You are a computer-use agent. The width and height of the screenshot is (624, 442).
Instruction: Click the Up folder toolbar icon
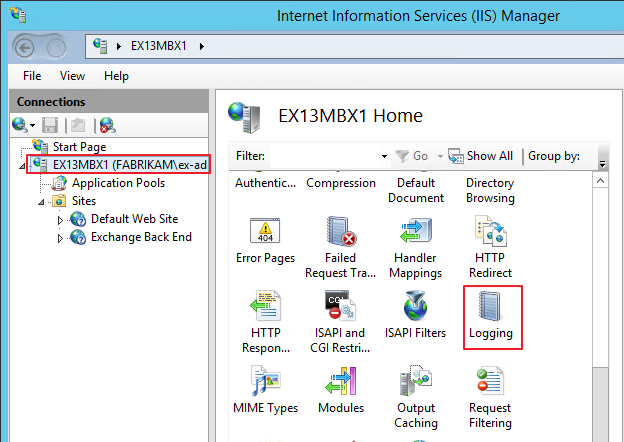tap(78, 125)
